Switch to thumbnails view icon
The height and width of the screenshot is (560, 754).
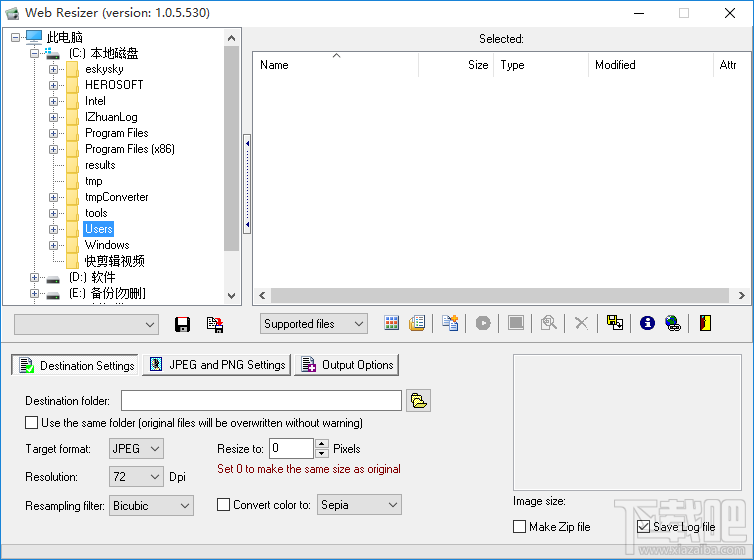point(391,323)
